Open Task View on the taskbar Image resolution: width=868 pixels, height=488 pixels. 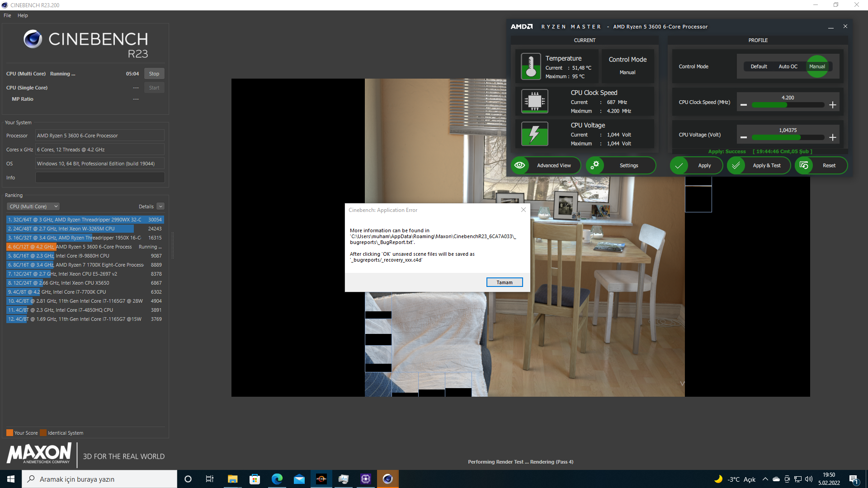210,479
